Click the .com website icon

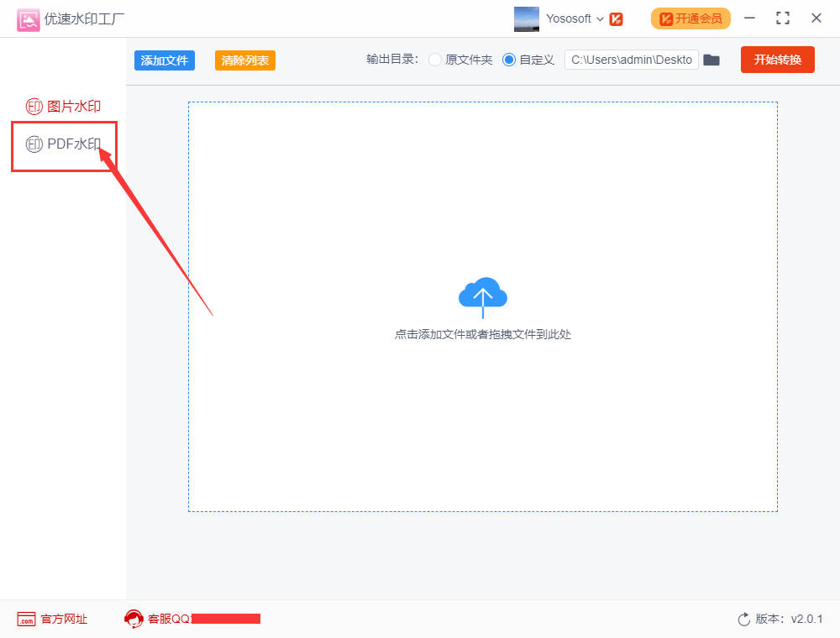(26, 620)
